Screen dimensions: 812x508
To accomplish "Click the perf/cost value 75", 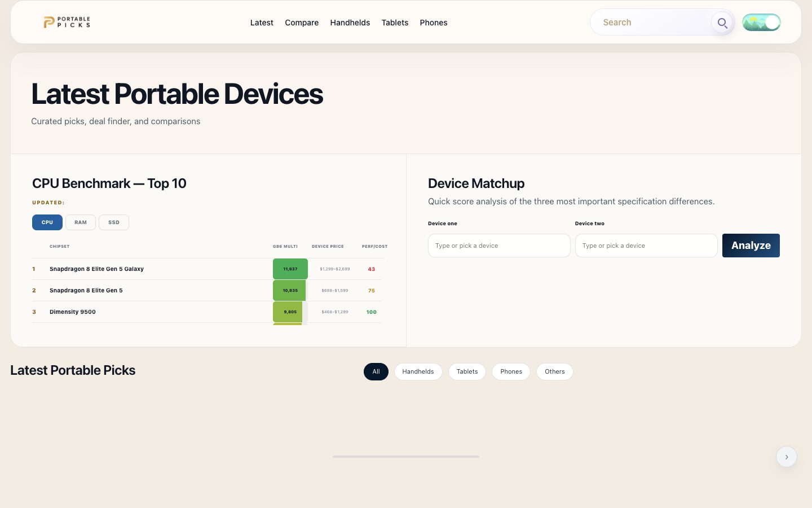I will point(372,291).
